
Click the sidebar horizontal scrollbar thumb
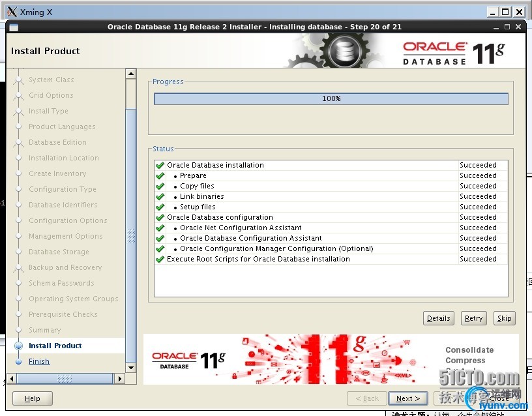click(x=65, y=378)
